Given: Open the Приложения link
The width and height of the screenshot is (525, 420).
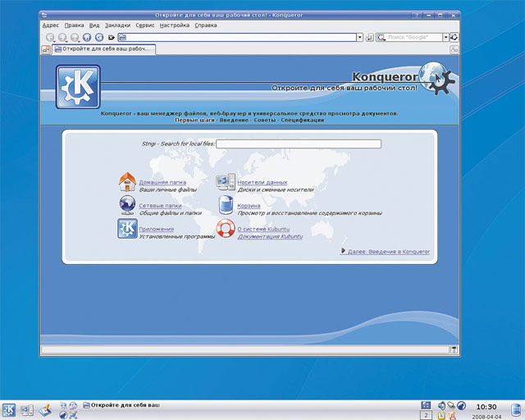Looking at the screenshot, I should click(157, 229).
